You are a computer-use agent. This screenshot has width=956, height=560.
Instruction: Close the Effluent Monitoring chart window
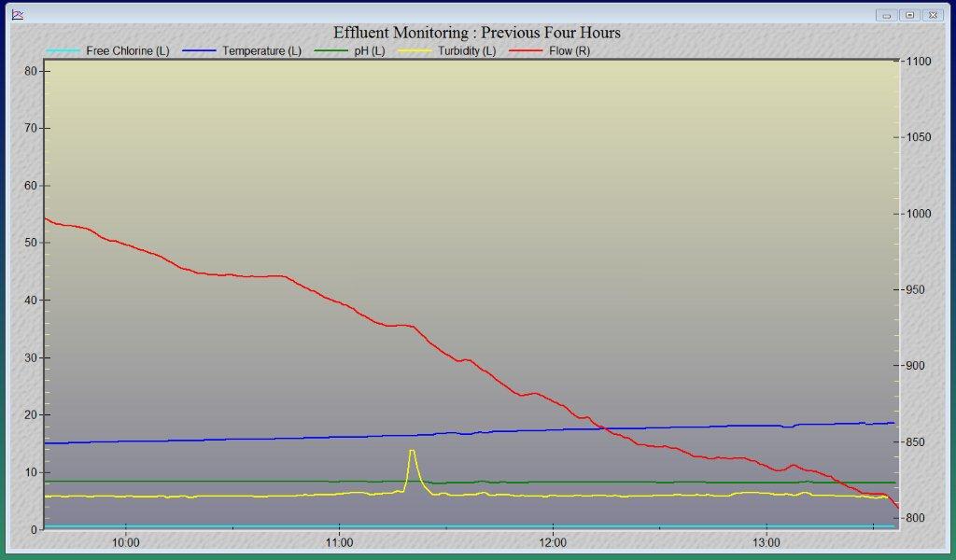pyautogui.click(x=933, y=15)
